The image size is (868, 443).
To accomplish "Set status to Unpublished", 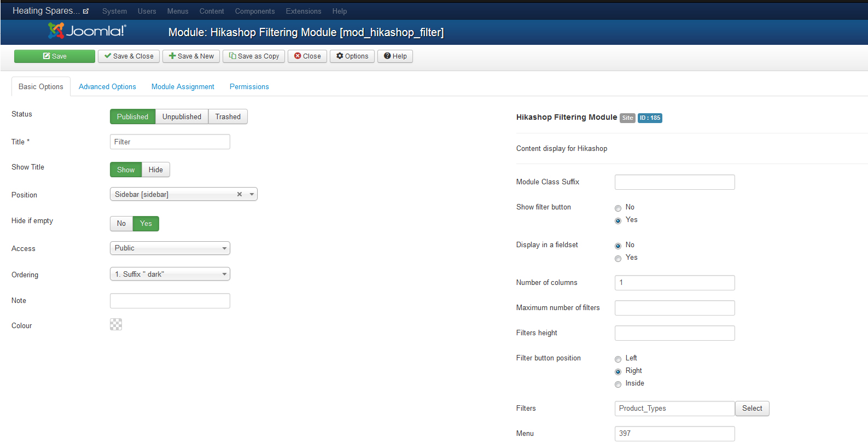I will point(182,116).
